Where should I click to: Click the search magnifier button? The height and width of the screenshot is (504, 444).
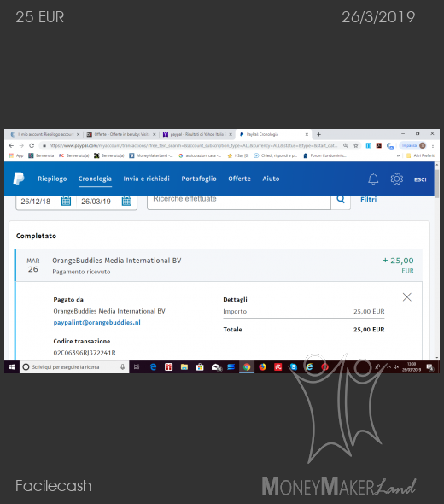click(341, 200)
